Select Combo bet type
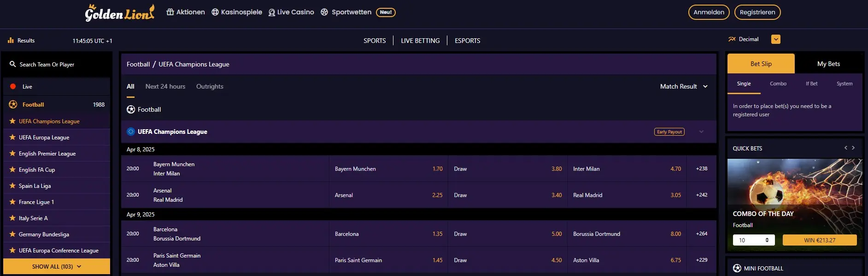The height and width of the screenshot is (276, 868). [x=778, y=84]
